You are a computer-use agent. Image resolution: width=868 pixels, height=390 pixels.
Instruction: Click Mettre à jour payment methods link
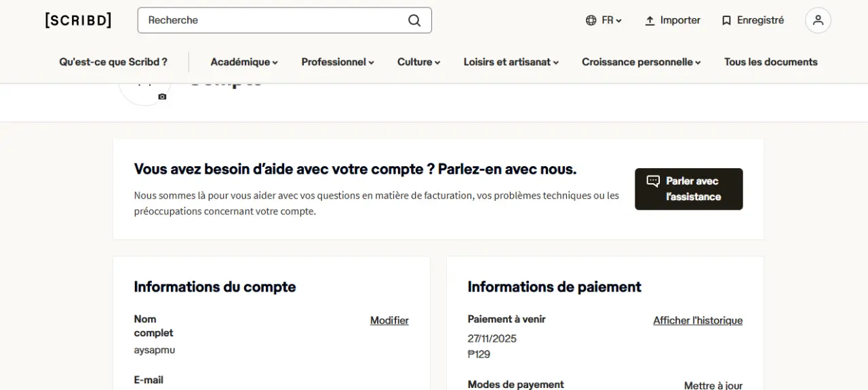pos(713,385)
